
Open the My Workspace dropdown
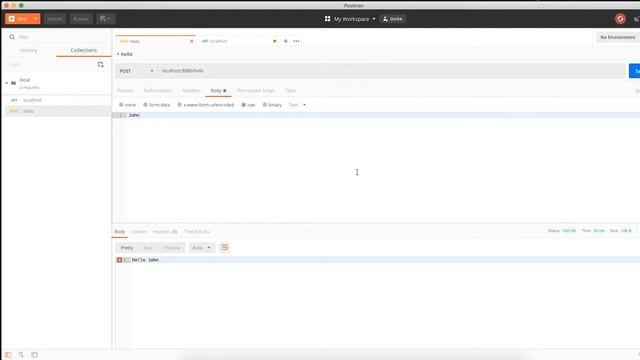coord(354,19)
